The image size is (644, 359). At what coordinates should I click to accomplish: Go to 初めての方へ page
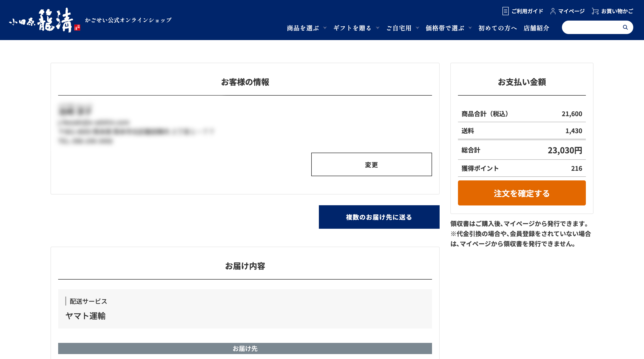coord(498,28)
